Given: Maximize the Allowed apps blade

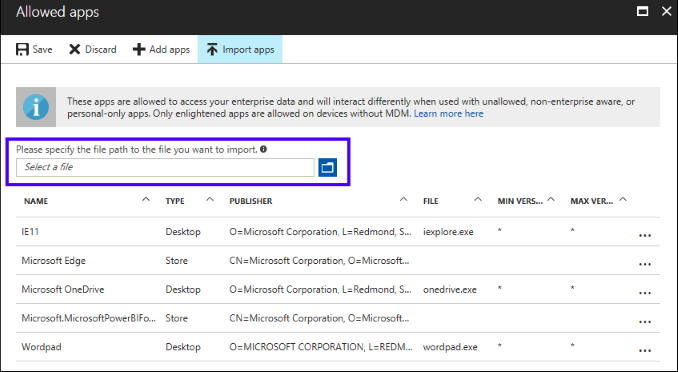Looking at the screenshot, I should [x=643, y=11].
